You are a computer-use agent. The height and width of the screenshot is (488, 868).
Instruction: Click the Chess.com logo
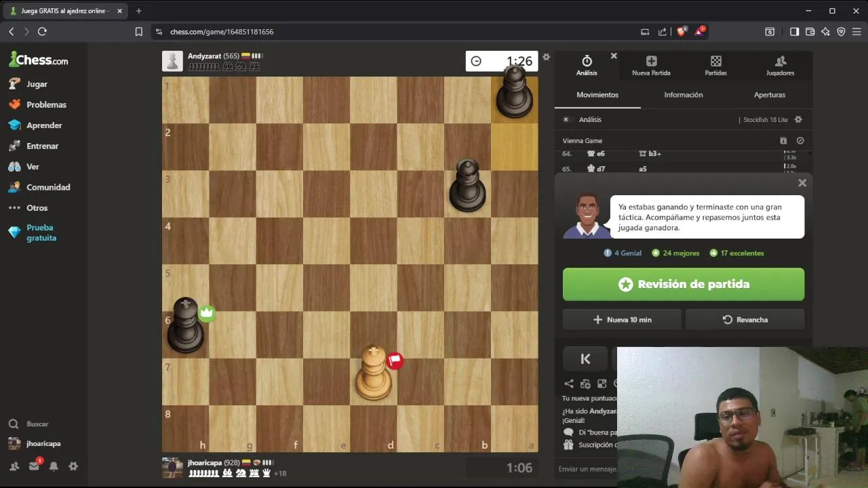(x=38, y=60)
